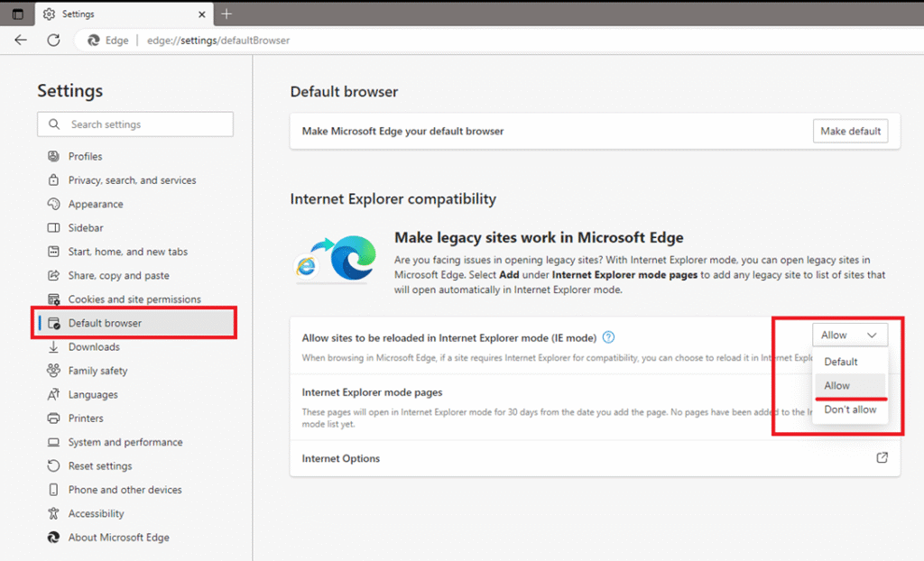Open a new tab with plus icon

[226, 14]
